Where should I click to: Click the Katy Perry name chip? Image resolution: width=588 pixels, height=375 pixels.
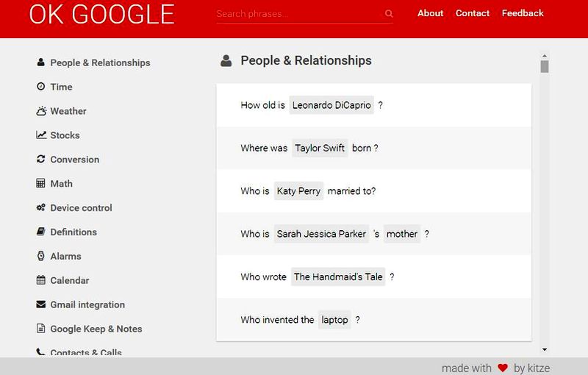298,191
